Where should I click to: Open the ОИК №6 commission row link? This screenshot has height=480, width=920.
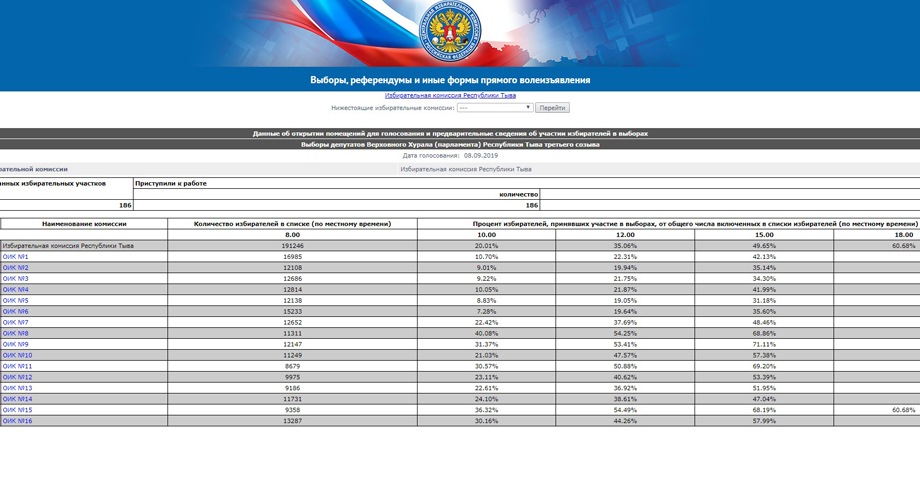tap(15, 312)
